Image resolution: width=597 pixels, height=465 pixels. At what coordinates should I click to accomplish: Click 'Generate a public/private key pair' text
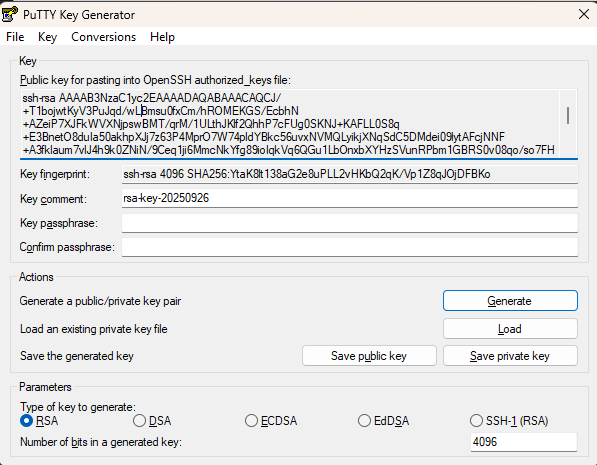[101, 301]
